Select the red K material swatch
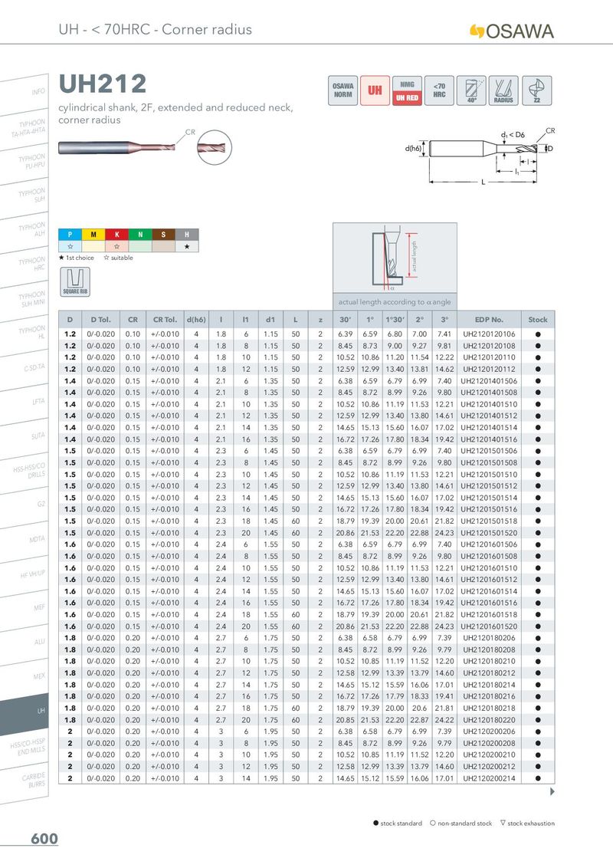This screenshot has height=868, width=613. (116, 235)
